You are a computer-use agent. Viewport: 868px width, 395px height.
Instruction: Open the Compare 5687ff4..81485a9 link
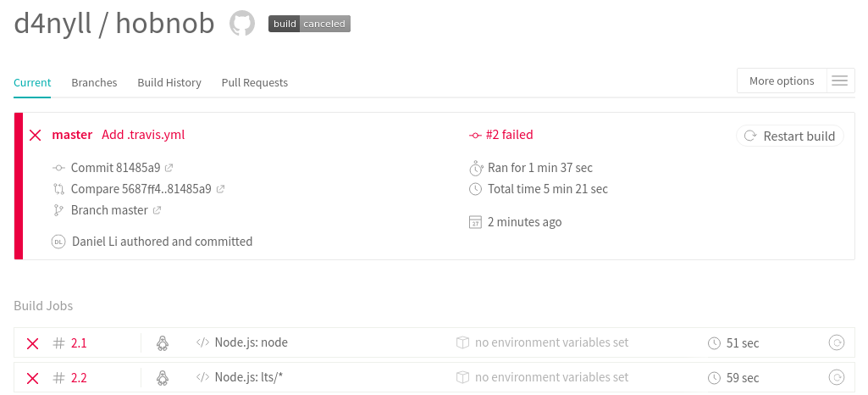[141, 189]
